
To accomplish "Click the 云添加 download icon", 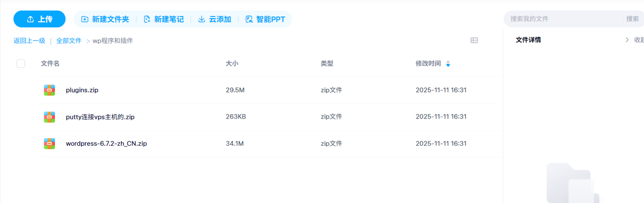I will pos(202,19).
